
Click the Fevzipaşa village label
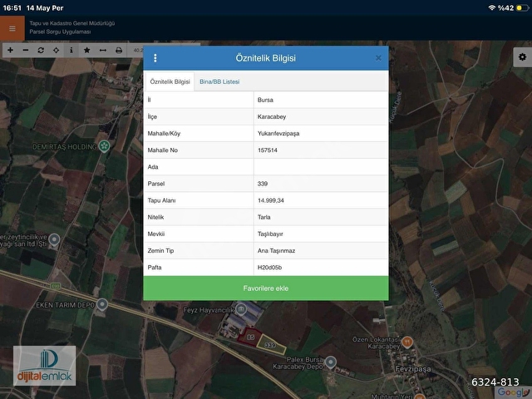(413, 369)
